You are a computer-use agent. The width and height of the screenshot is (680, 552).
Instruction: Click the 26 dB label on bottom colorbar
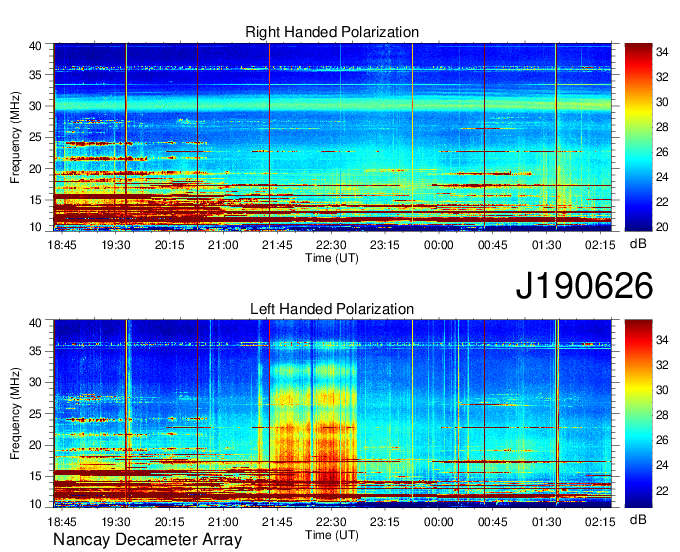pos(662,441)
